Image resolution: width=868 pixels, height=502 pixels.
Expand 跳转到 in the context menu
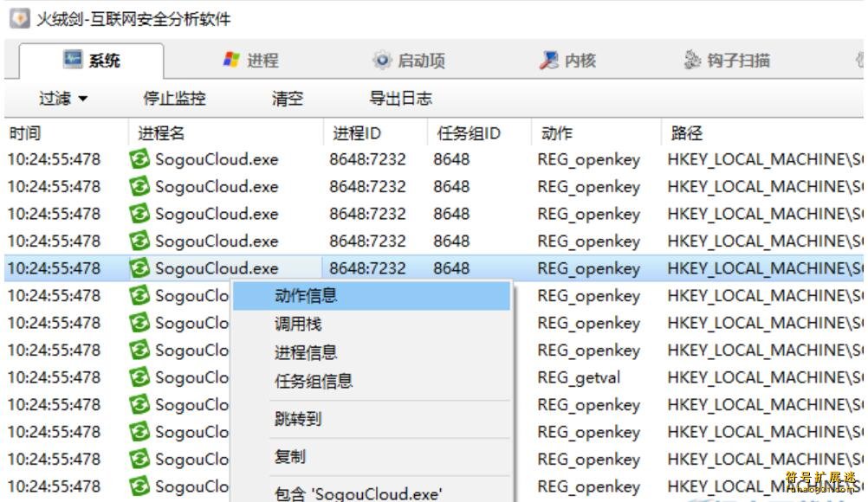pyautogui.click(x=298, y=419)
